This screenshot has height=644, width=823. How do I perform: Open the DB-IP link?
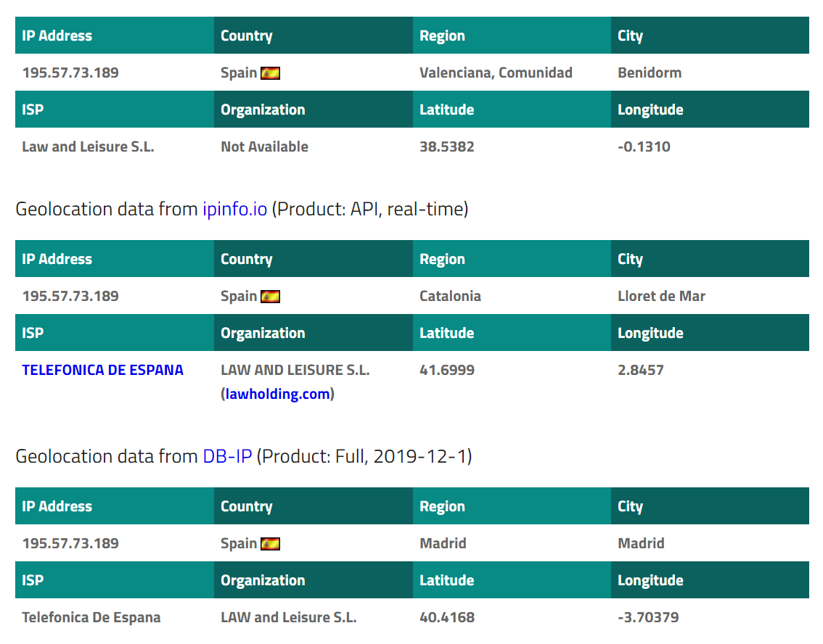click(x=226, y=457)
